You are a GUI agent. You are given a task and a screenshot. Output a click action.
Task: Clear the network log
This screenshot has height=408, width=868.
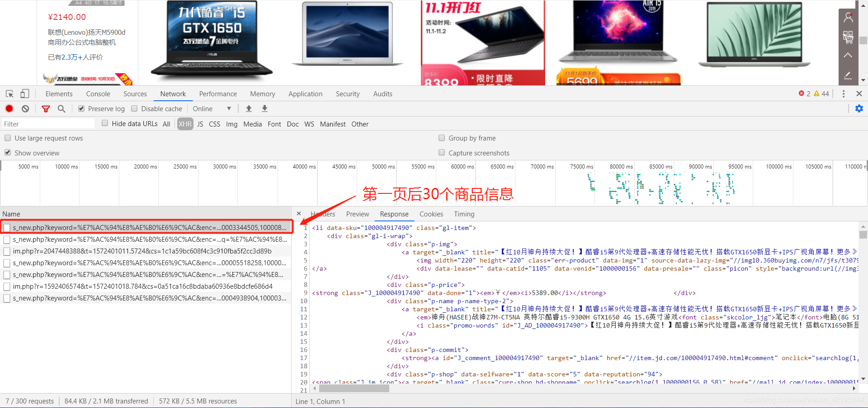25,108
